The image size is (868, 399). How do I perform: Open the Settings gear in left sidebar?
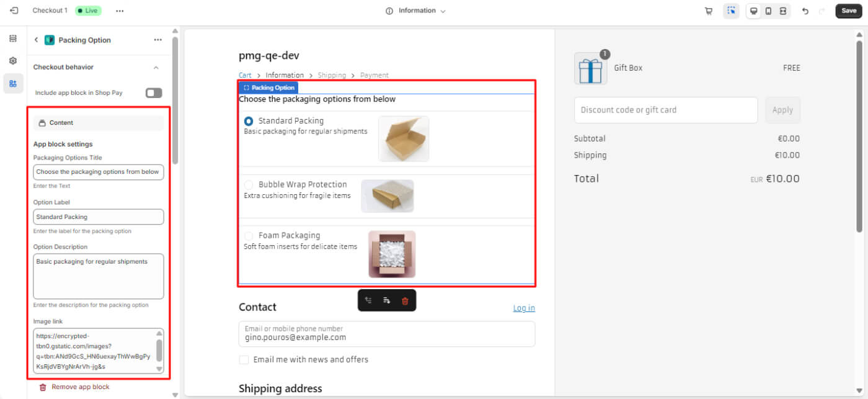13,61
